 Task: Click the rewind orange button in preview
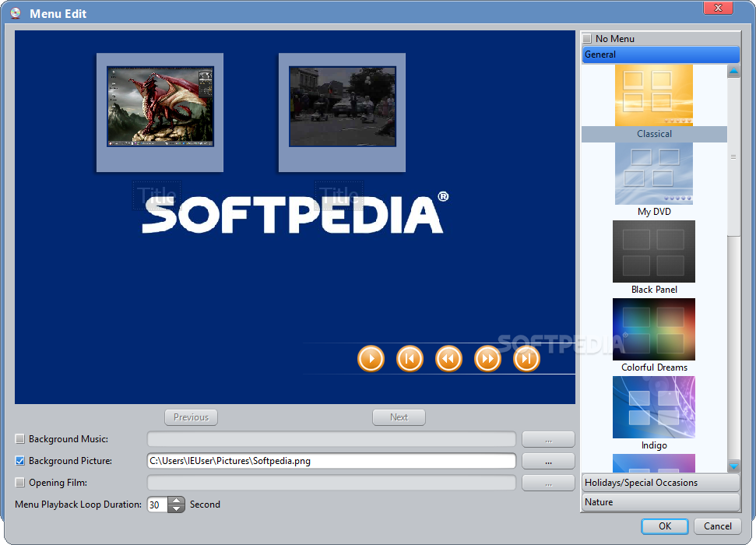click(449, 359)
